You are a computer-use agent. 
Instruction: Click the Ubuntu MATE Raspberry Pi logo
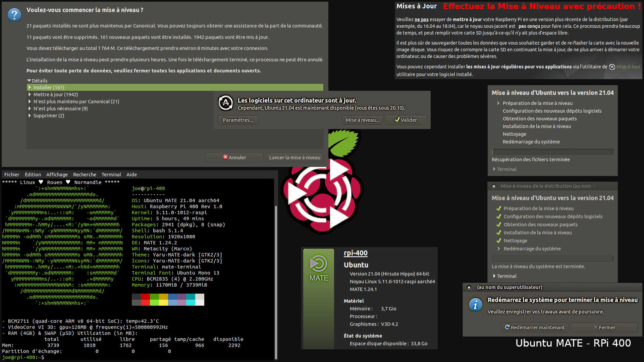(x=322, y=182)
